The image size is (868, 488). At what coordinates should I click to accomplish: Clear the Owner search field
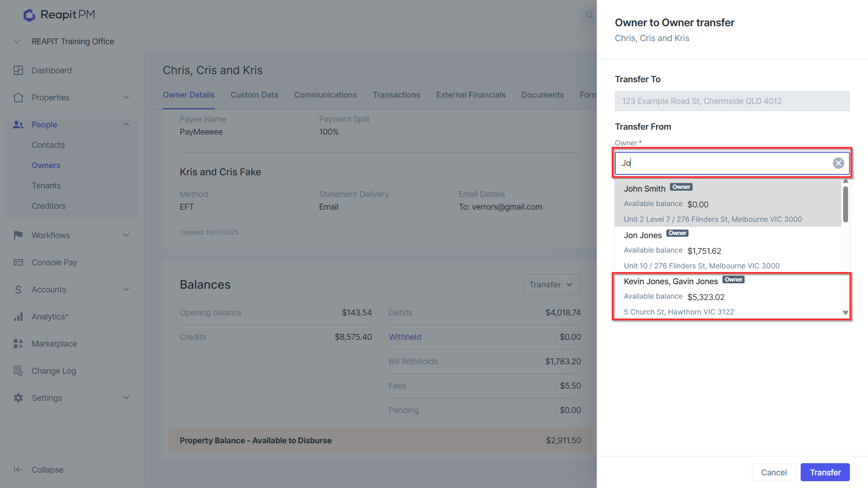(x=838, y=163)
